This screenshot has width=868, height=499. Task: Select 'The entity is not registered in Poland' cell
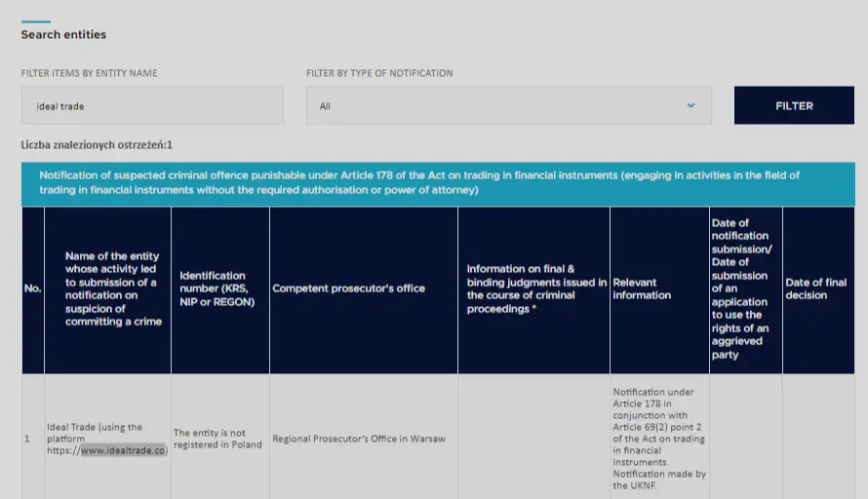220,439
